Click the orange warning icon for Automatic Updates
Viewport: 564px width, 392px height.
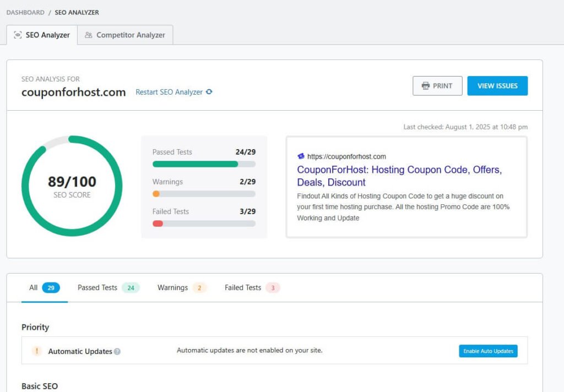37,351
